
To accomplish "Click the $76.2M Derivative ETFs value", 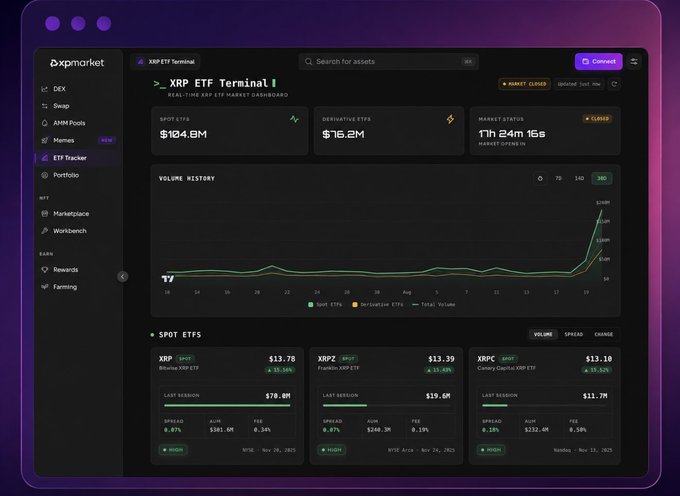I will coord(343,134).
